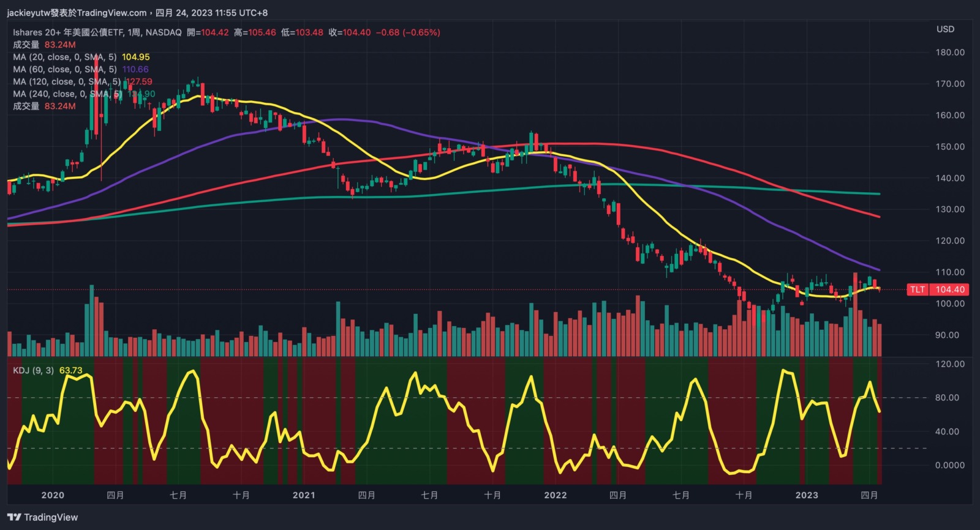Click the 2022 year label on time axis
Image resolution: width=980 pixels, height=530 pixels.
click(556, 495)
